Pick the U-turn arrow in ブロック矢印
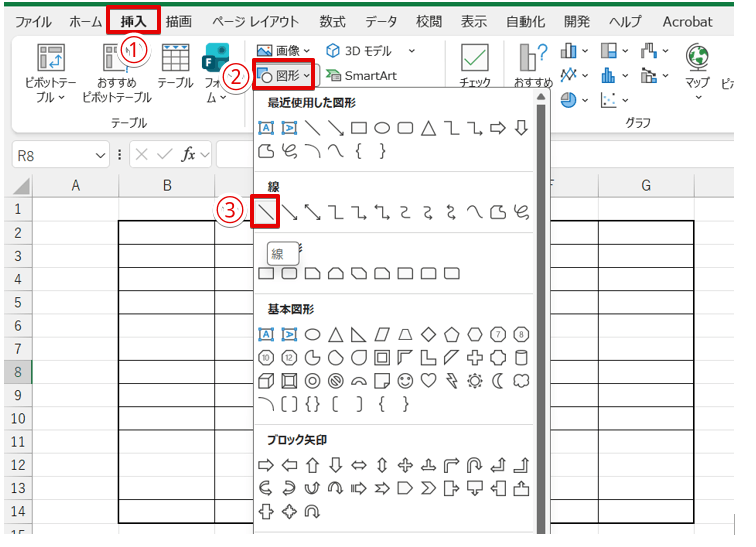The height and width of the screenshot is (547, 756). coord(475,465)
